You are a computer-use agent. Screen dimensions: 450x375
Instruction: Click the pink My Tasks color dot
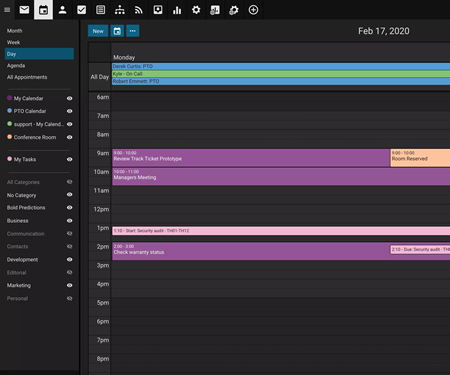click(9, 159)
